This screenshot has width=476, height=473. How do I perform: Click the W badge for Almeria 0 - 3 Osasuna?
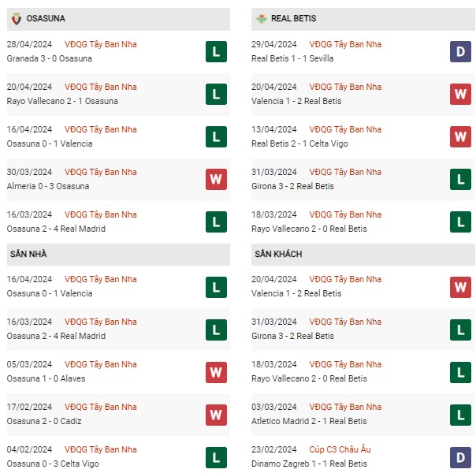tap(215, 180)
